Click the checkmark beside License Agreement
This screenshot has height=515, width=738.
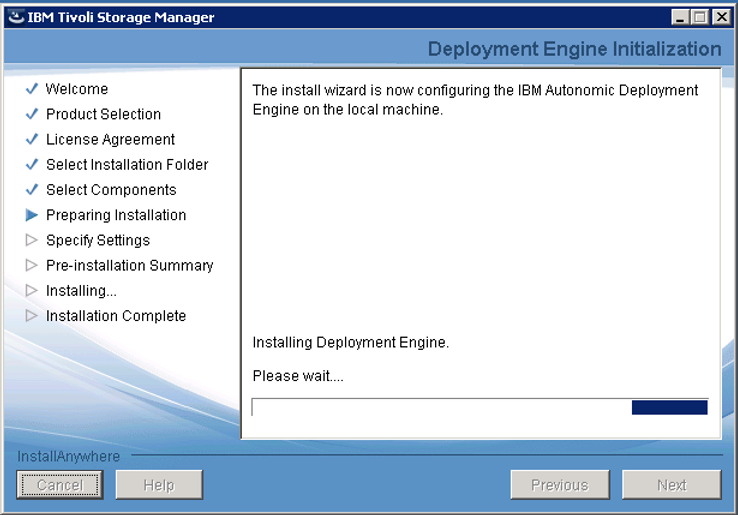[x=32, y=139]
